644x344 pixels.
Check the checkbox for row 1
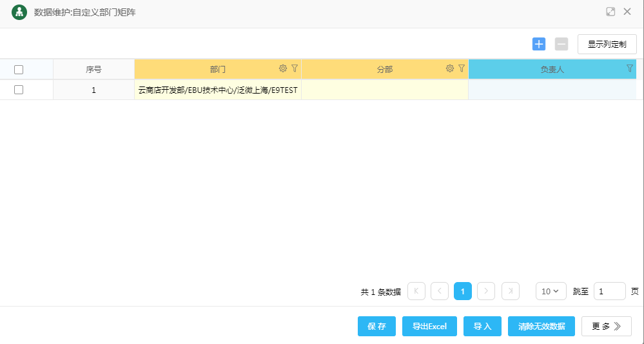pos(19,90)
